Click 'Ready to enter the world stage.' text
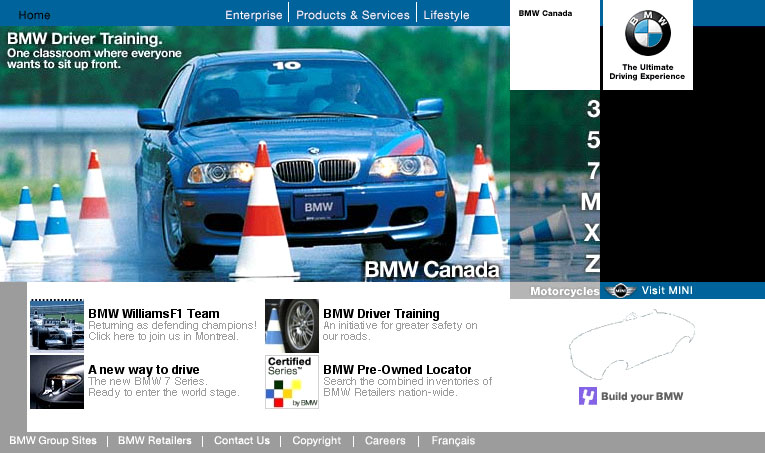Screen dimensions: 765x453 coord(164,393)
